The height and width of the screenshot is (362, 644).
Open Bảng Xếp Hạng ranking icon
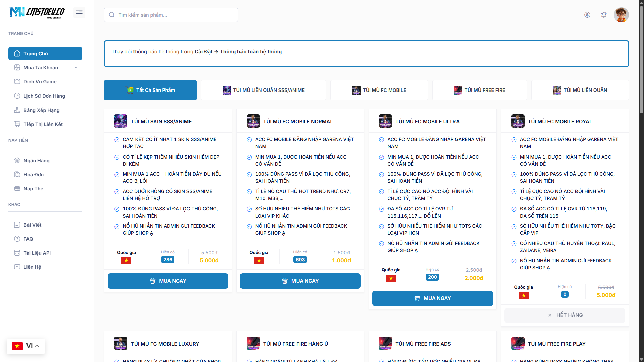(17, 110)
